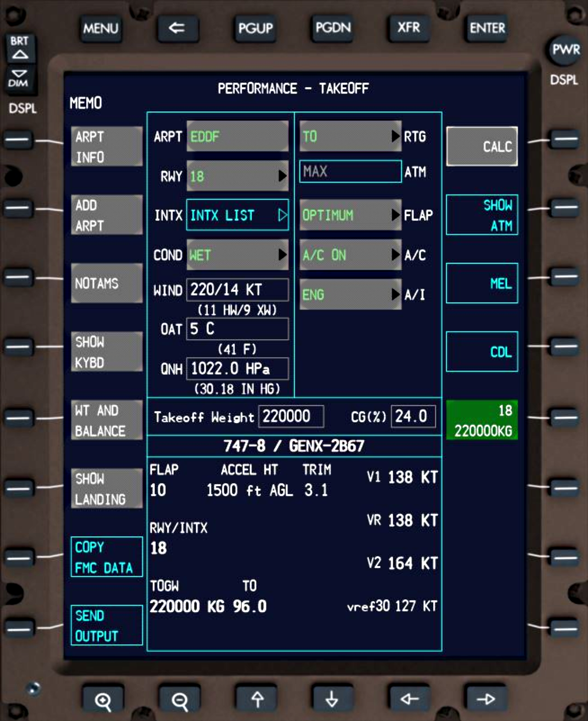
Task: Click the Takeoff Weight input field
Action: pos(291,416)
